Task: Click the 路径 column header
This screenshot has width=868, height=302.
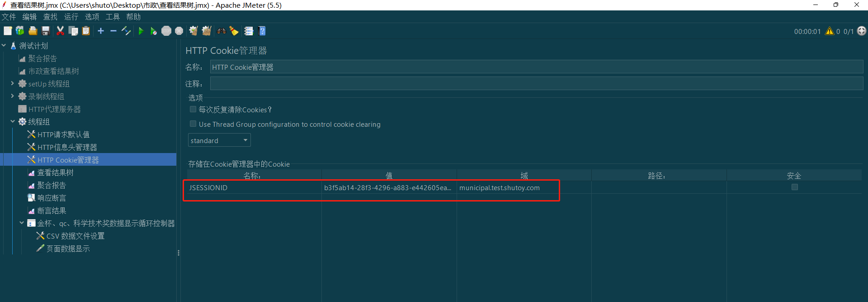Action: pyautogui.click(x=659, y=176)
